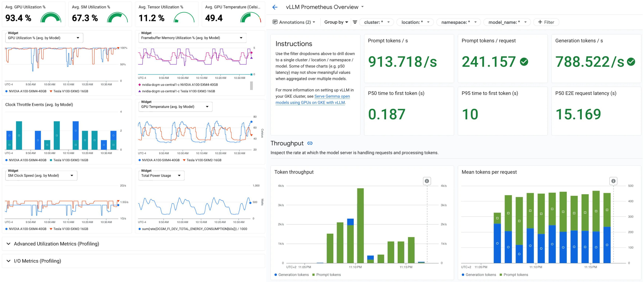Click the plus Filter button
Screen dimensions: 644x282
(546, 22)
